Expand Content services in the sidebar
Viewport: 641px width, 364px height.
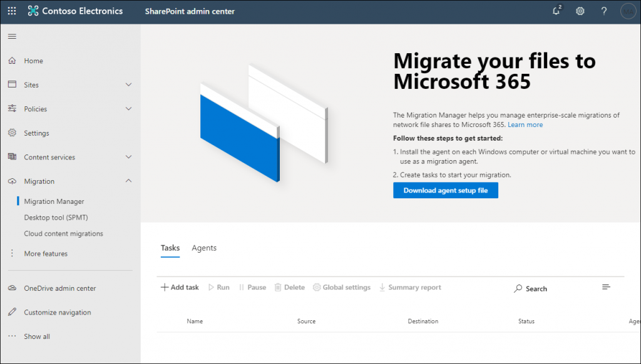pos(128,157)
